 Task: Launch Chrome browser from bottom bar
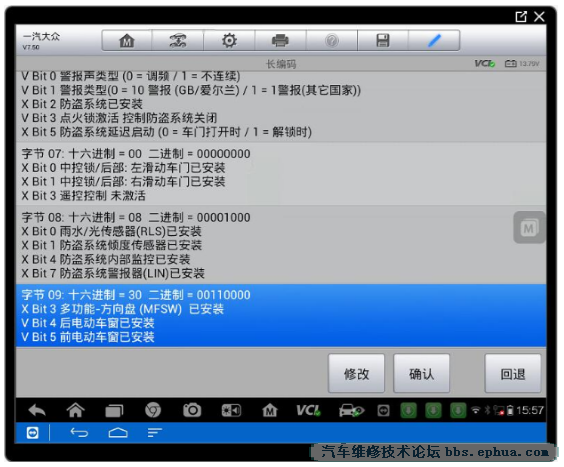(x=153, y=410)
